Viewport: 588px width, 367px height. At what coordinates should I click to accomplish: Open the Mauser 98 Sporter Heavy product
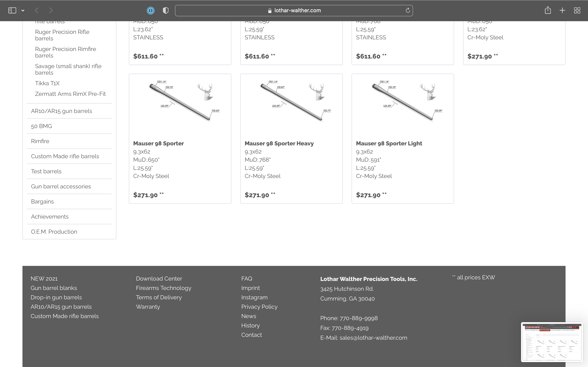pos(279,144)
